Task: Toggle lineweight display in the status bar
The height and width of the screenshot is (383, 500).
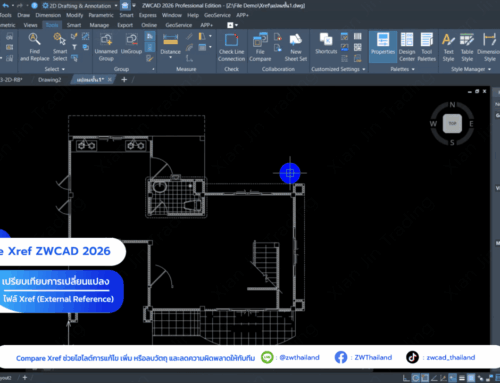Action: pos(462,378)
